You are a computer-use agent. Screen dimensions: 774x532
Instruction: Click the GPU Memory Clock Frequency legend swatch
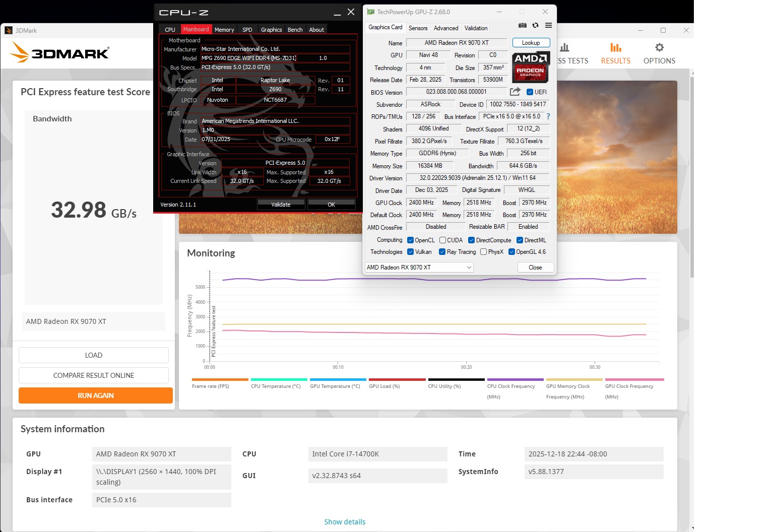point(574,379)
